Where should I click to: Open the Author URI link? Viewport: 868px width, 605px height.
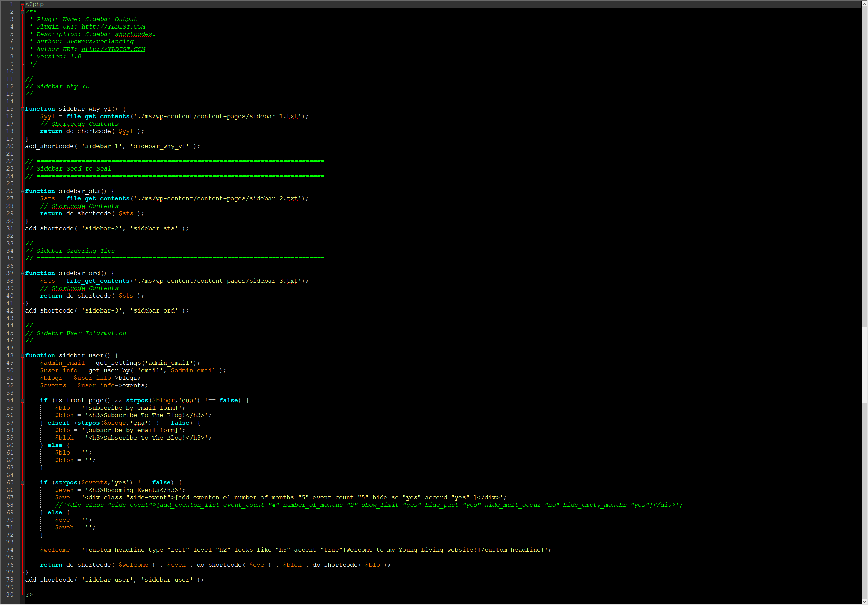(113, 49)
